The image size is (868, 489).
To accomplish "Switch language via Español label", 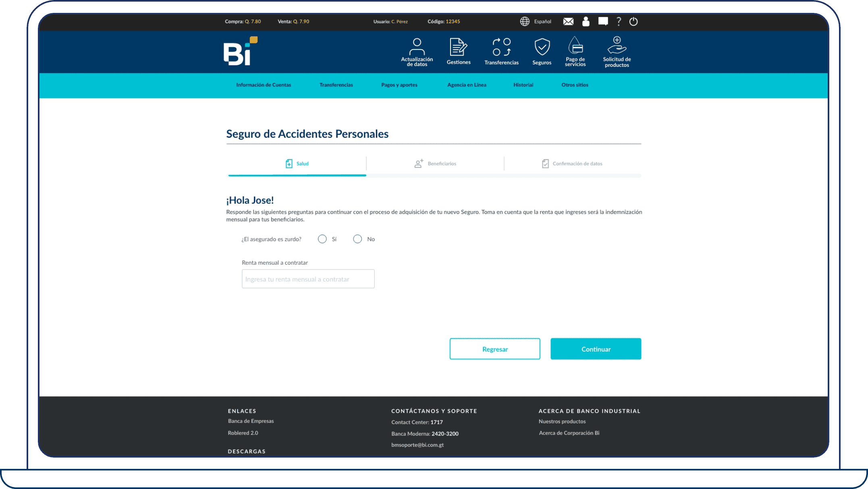I will [542, 21].
